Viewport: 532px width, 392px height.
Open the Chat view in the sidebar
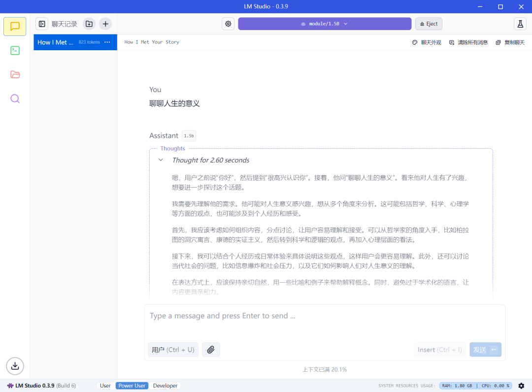click(15, 27)
